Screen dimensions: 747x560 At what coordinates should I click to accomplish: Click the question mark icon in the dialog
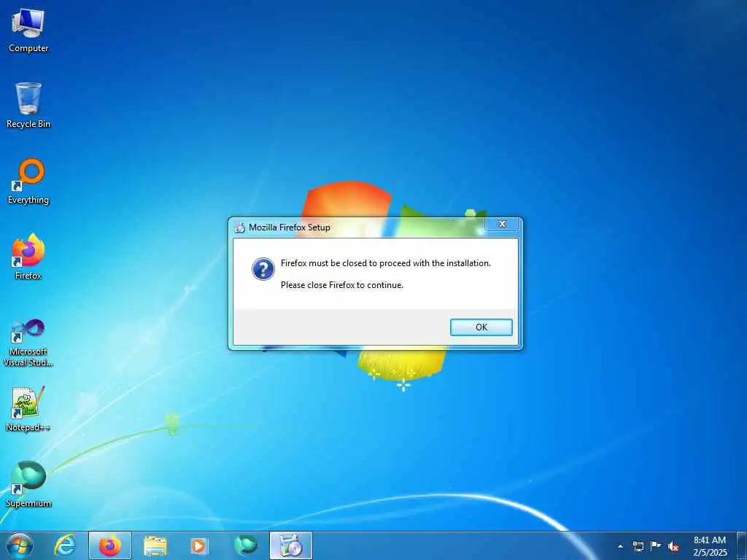(263, 269)
